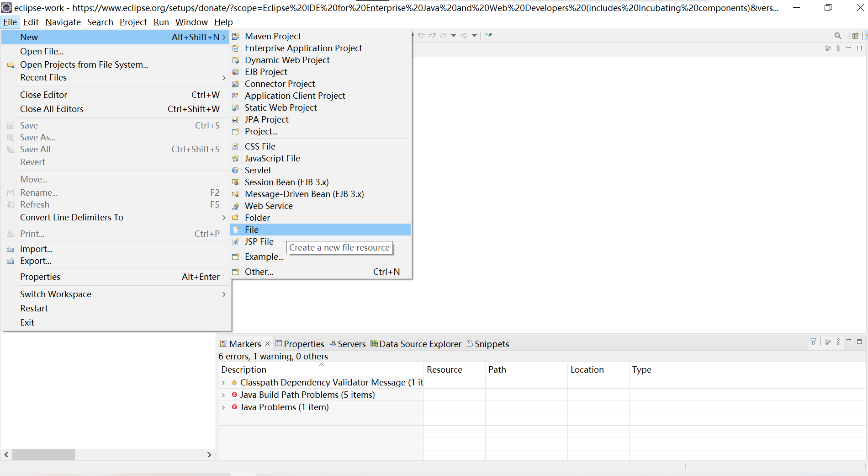Expand the Recent Files submenu

(x=43, y=77)
